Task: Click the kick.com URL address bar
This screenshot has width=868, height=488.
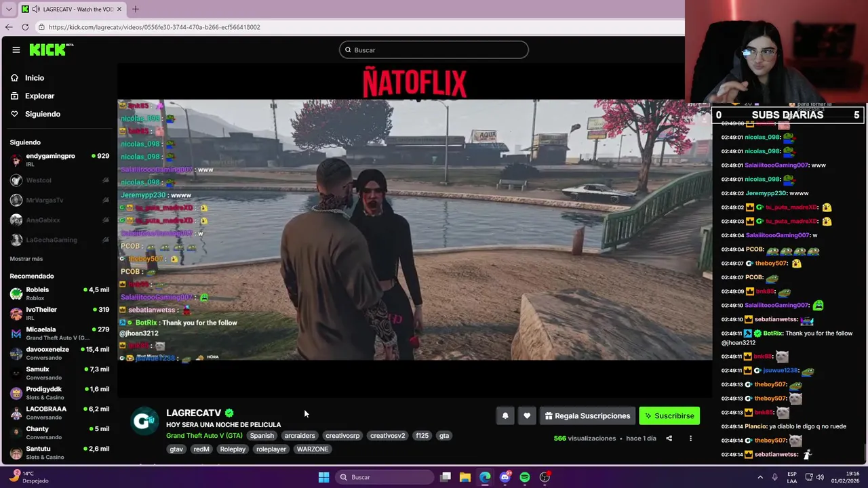Action: [359, 27]
